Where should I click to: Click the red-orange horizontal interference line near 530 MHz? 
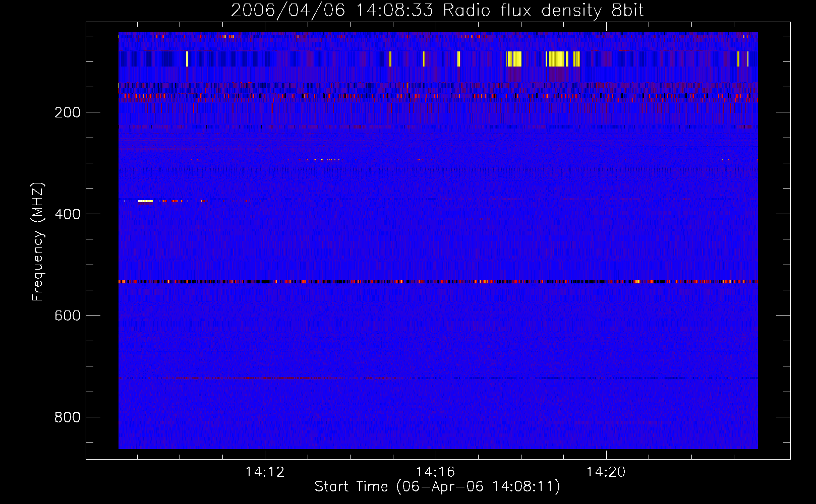pyautogui.click(x=438, y=282)
